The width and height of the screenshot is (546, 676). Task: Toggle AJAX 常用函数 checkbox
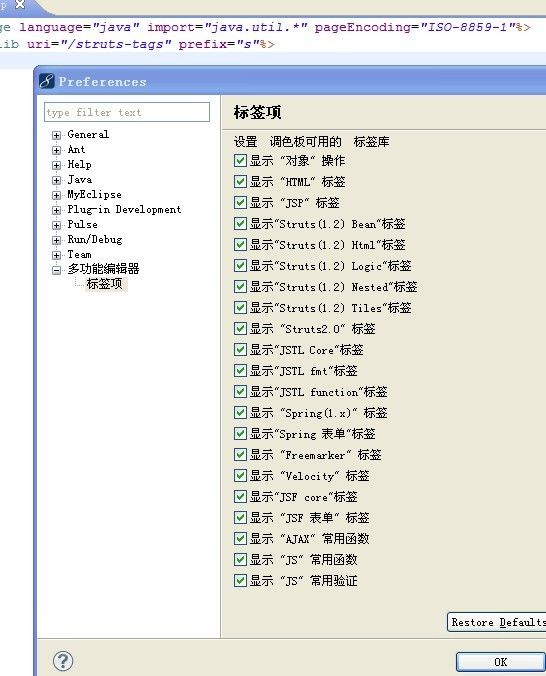[240, 538]
